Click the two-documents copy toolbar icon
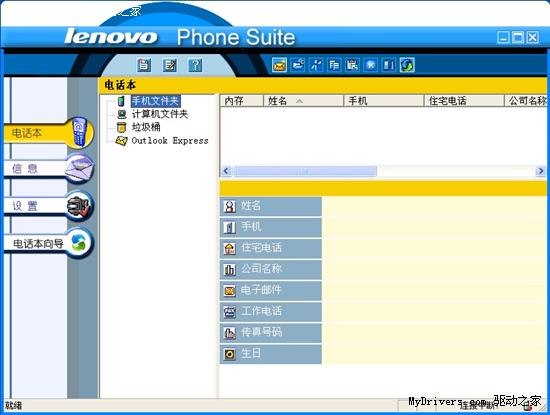550x415 pixels. click(334, 65)
